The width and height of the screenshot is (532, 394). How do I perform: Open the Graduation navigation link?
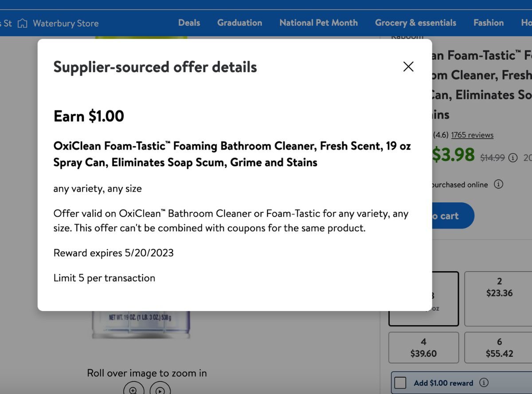click(239, 23)
